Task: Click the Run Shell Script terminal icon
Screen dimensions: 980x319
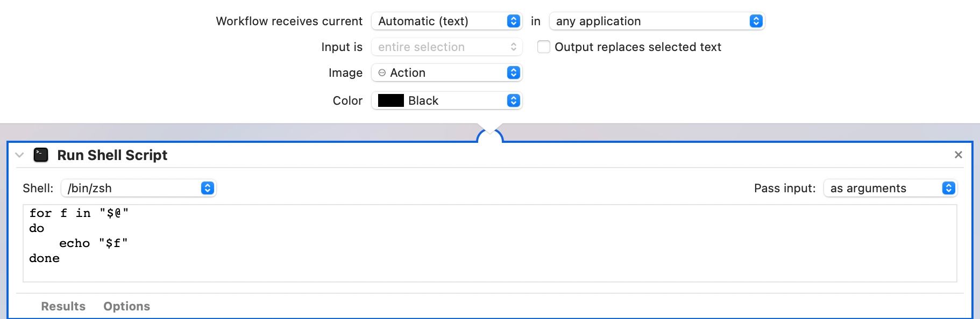Action: click(x=41, y=155)
